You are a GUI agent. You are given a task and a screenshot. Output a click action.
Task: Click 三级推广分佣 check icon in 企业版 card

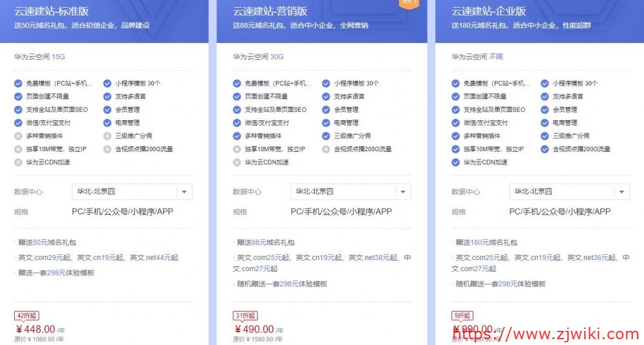(x=545, y=136)
